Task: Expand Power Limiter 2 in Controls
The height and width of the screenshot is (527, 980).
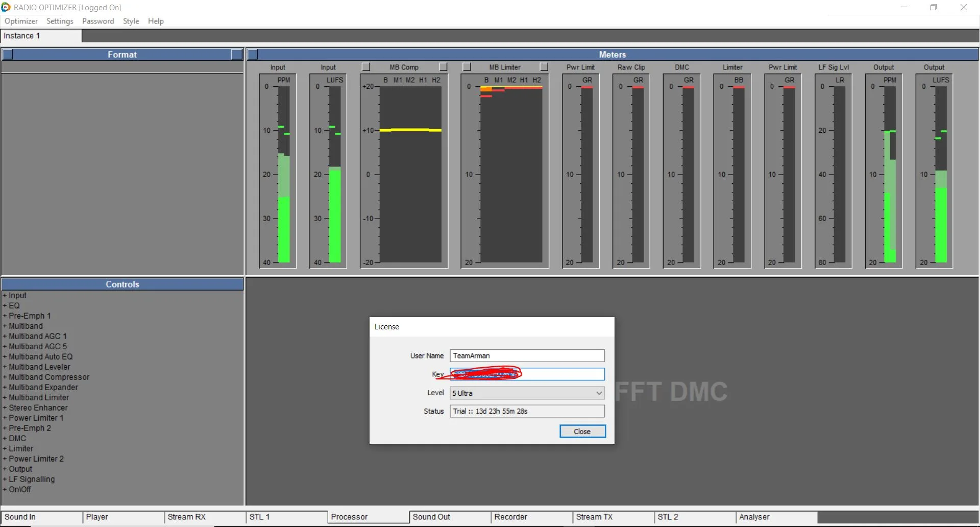Action: tap(33, 459)
